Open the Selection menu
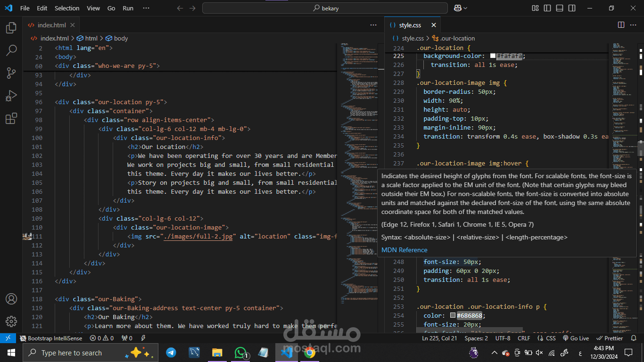 [x=67, y=8]
